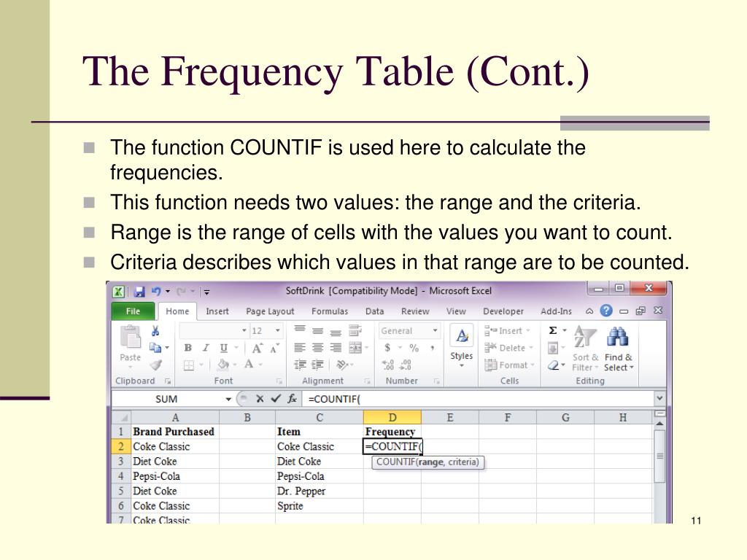Click the formula bar with =COUNTIF(
This screenshot has width=747, height=560.
coord(479,399)
